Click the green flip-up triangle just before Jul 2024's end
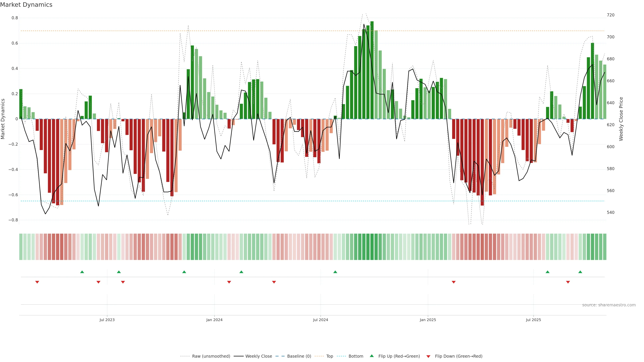 pyautogui.click(x=335, y=272)
